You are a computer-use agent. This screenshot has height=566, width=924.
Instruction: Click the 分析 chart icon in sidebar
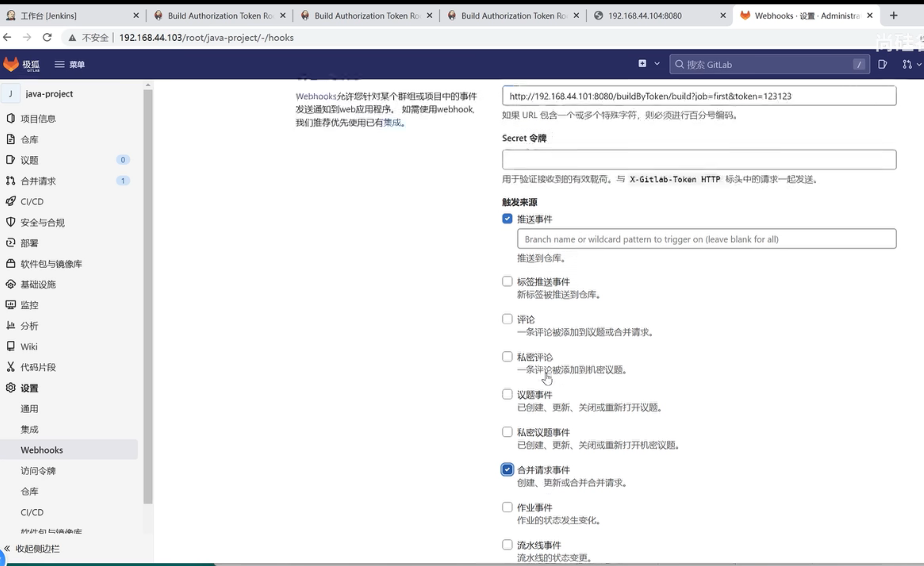11,325
